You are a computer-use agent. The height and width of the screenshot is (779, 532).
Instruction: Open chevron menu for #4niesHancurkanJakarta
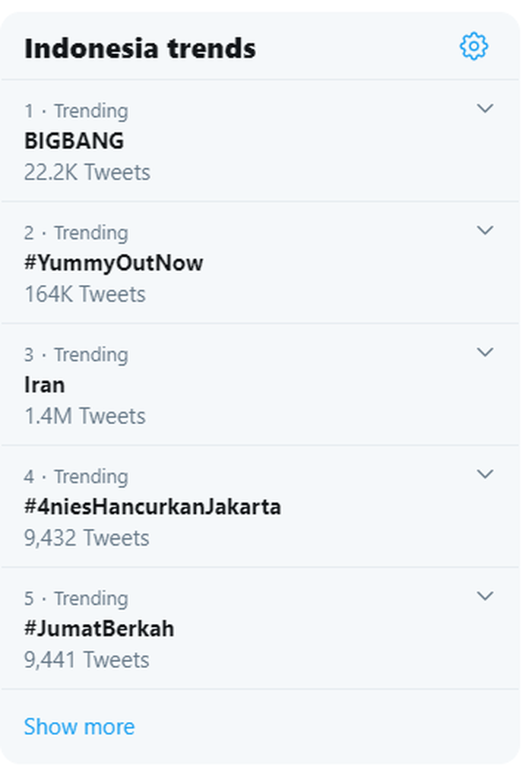pyautogui.click(x=485, y=474)
